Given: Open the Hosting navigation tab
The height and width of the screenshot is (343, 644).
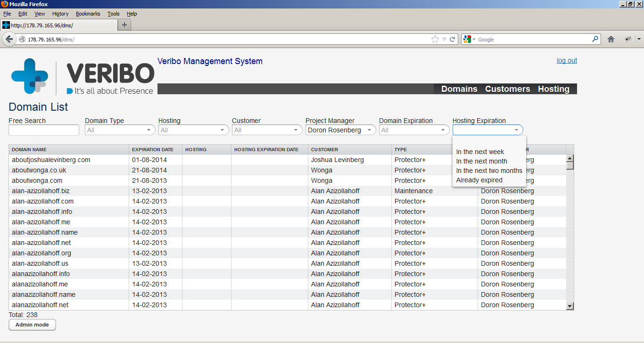Looking at the screenshot, I should 553,89.
